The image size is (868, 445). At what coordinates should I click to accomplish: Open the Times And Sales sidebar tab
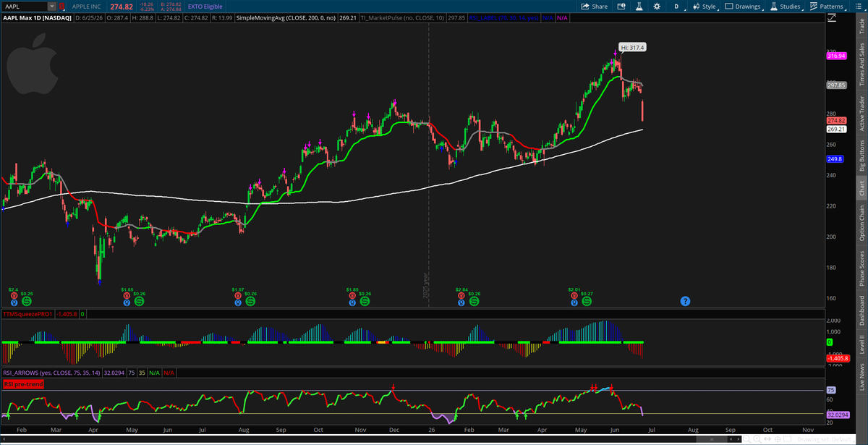pyautogui.click(x=861, y=65)
